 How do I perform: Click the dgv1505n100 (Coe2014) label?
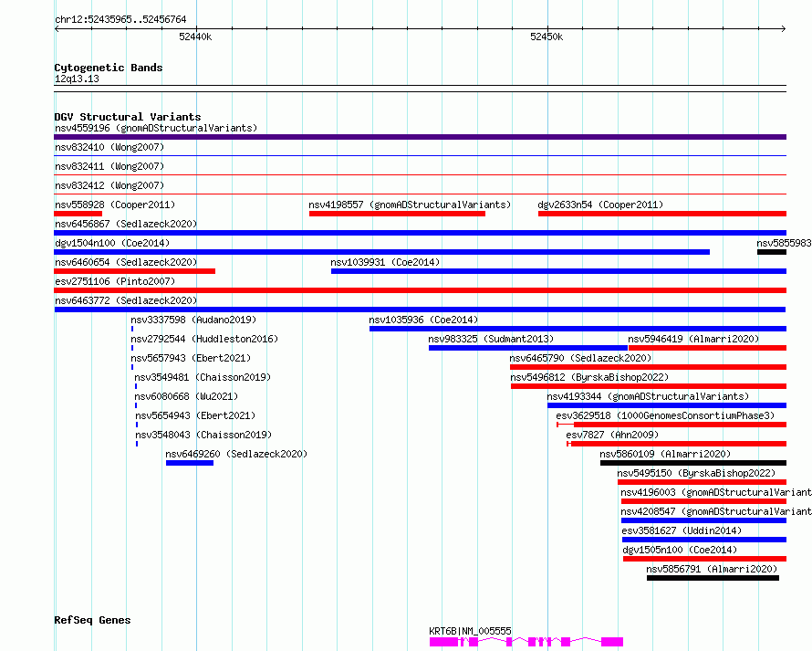coord(680,550)
